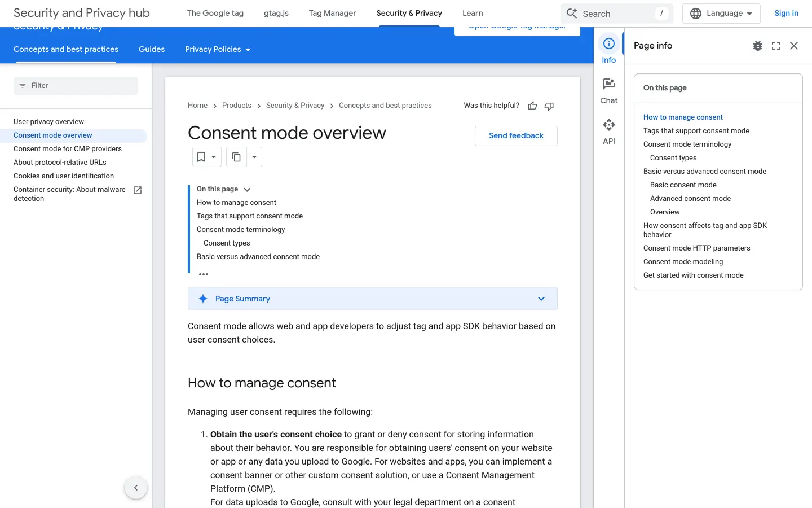Open the API panel in the right rail
Screen dimensions: 812x508
608,131
